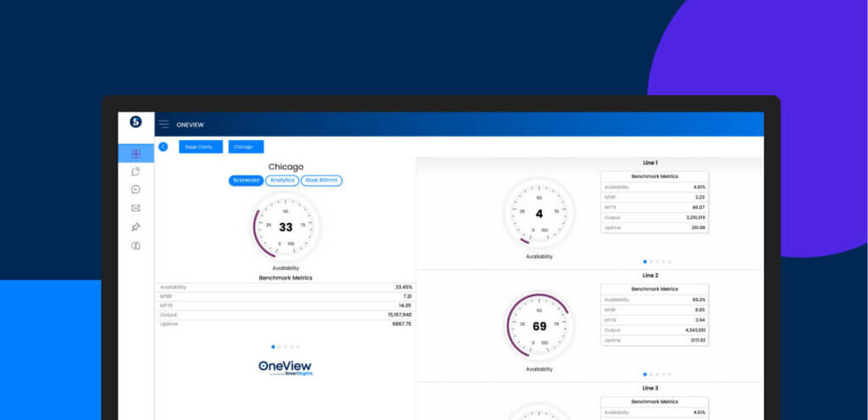Select second pagination dot under Chicago metrics
Image resolution: width=868 pixels, height=420 pixels.
click(280, 347)
